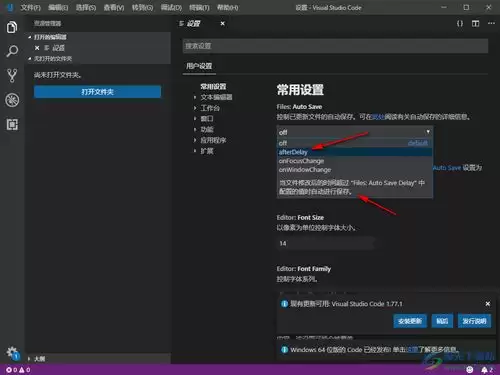Screen dimensions: 500x375
Task: Click the feedback smiley in status bar
Action: point(469,370)
